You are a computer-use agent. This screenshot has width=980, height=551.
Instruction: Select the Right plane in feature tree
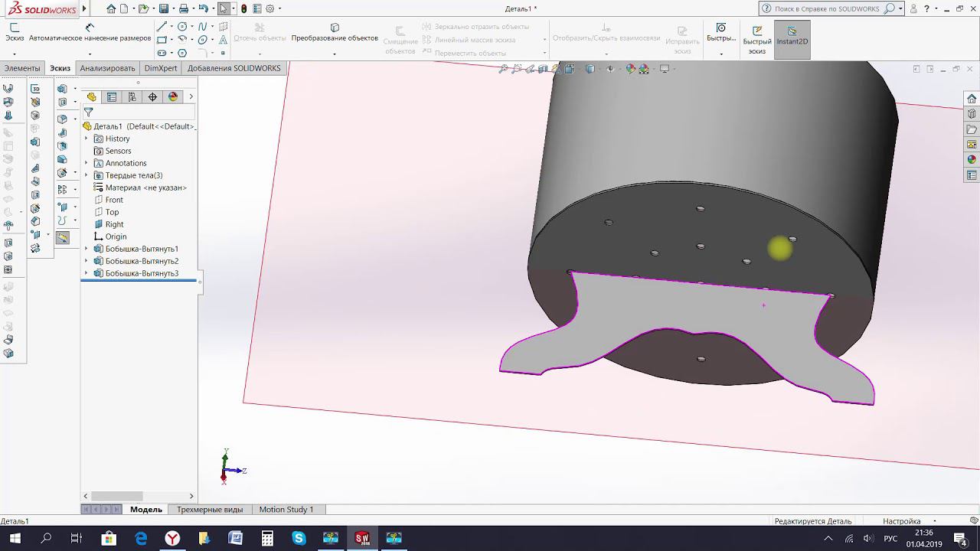(x=114, y=224)
